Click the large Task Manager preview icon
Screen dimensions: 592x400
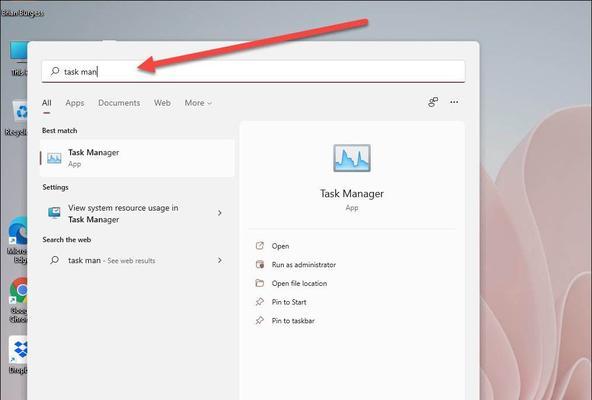click(x=352, y=158)
